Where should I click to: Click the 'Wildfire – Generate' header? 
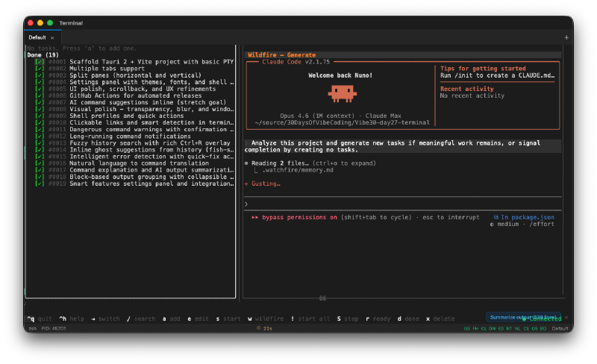pyautogui.click(x=281, y=55)
